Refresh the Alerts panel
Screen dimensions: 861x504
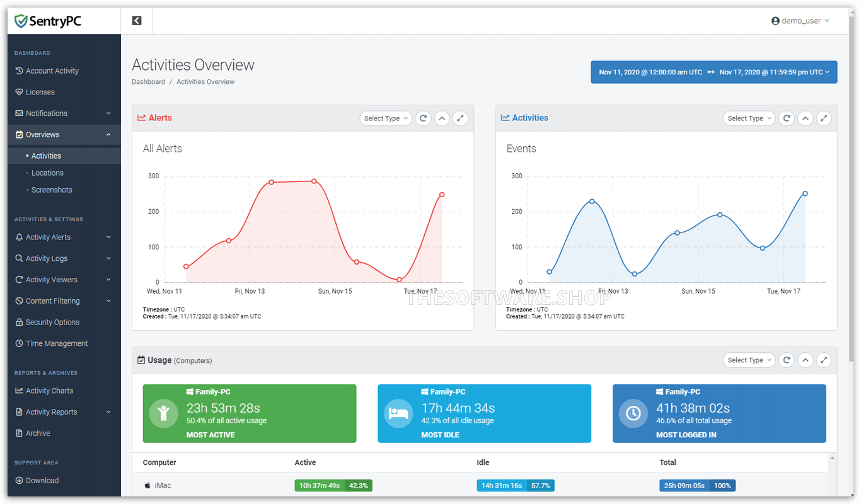[x=424, y=118]
